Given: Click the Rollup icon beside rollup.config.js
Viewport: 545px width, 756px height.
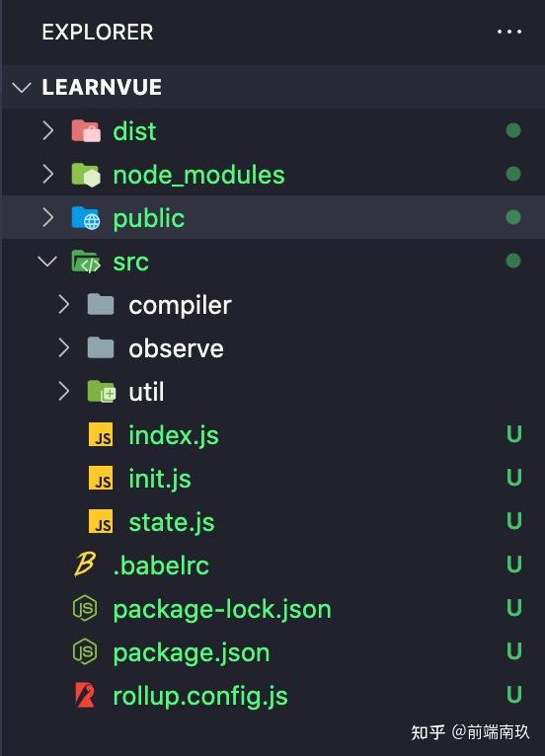Looking at the screenshot, I should coord(85,695).
